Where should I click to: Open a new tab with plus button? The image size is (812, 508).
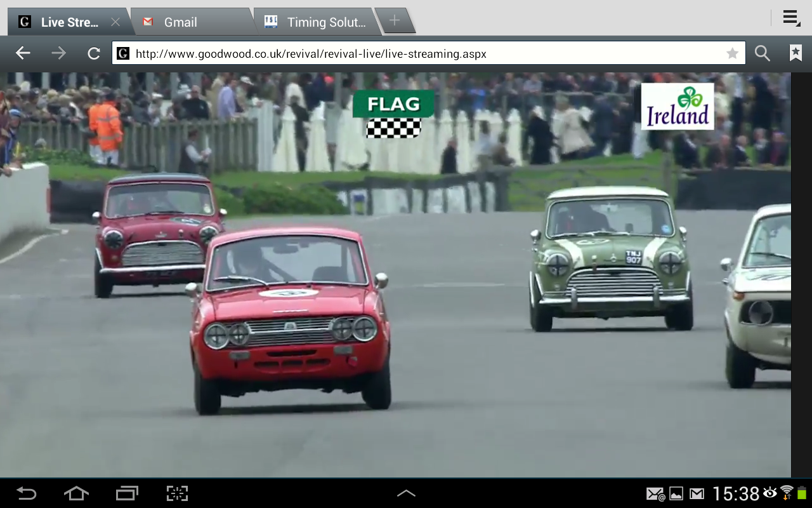pyautogui.click(x=395, y=20)
